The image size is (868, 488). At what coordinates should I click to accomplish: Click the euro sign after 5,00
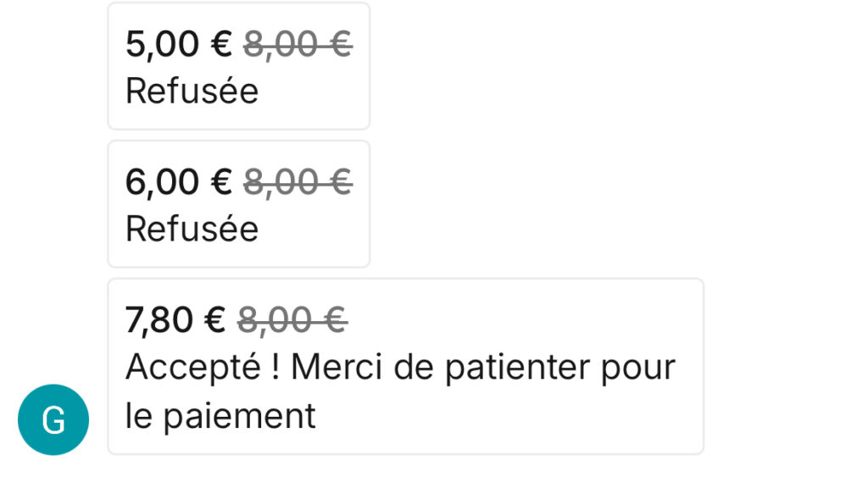(x=221, y=44)
